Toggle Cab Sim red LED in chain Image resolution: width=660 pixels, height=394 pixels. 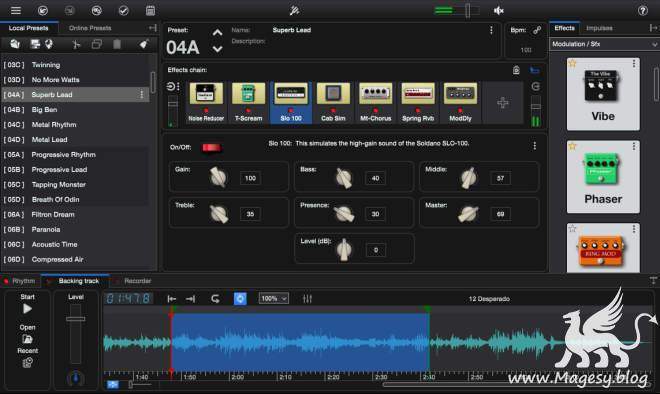(333, 111)
